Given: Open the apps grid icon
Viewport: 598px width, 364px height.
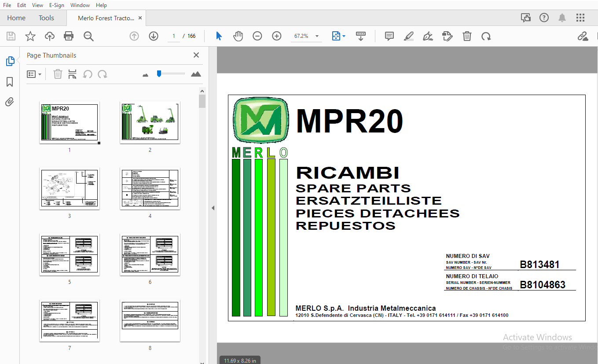Looking at the screenshot, I should [x=580, y=18].
